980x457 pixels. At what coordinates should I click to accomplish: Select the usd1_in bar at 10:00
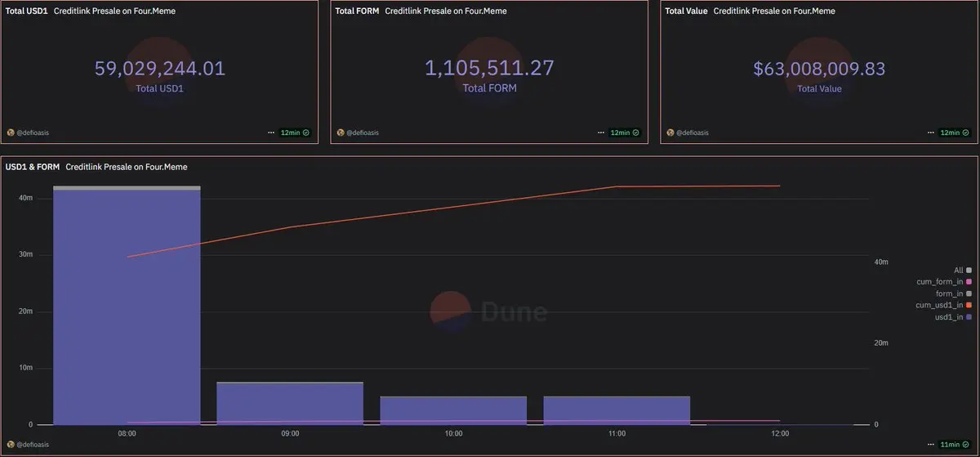pyautogui.click(x=453, y=410)
